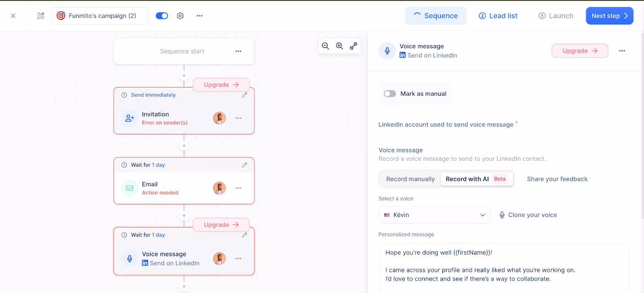Open Email step three-dot menu
Screen dimensions: 644x293
(238, 188)
